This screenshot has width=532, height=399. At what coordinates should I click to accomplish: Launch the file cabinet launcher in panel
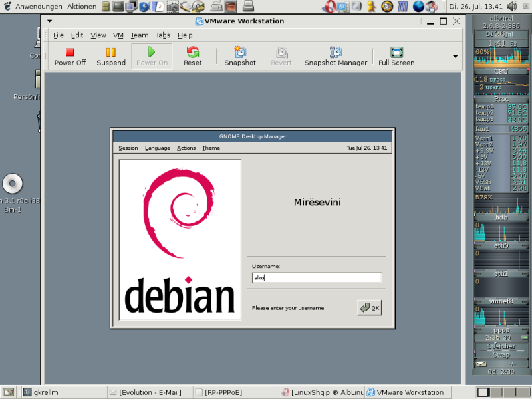pos(106,7)
